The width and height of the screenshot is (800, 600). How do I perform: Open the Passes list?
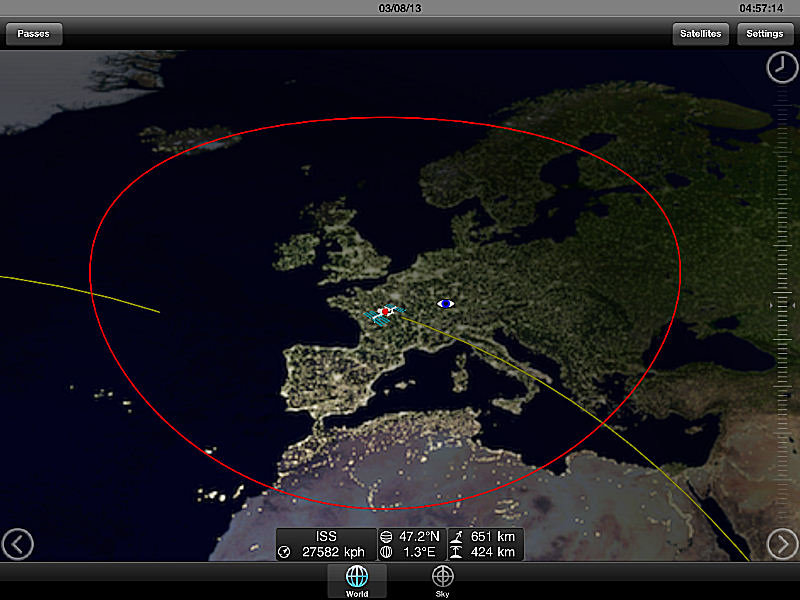click(x=34, y=34)
